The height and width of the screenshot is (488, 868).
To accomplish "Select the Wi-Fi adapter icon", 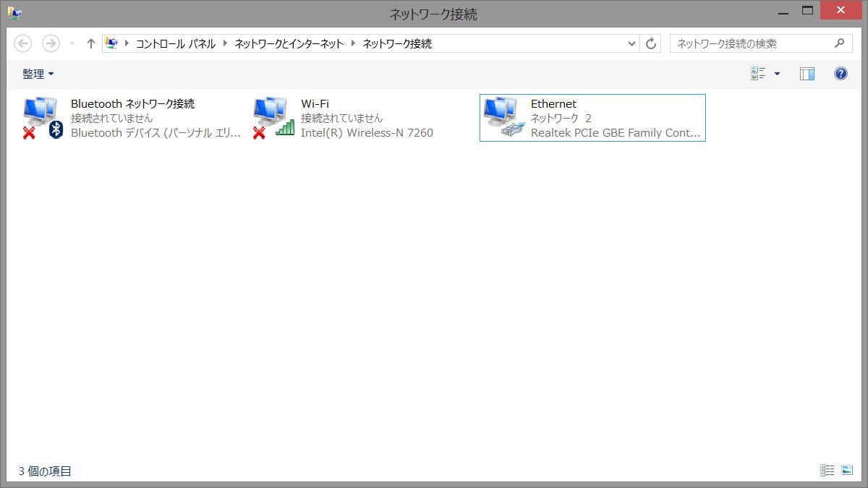I will coord(274,118).
